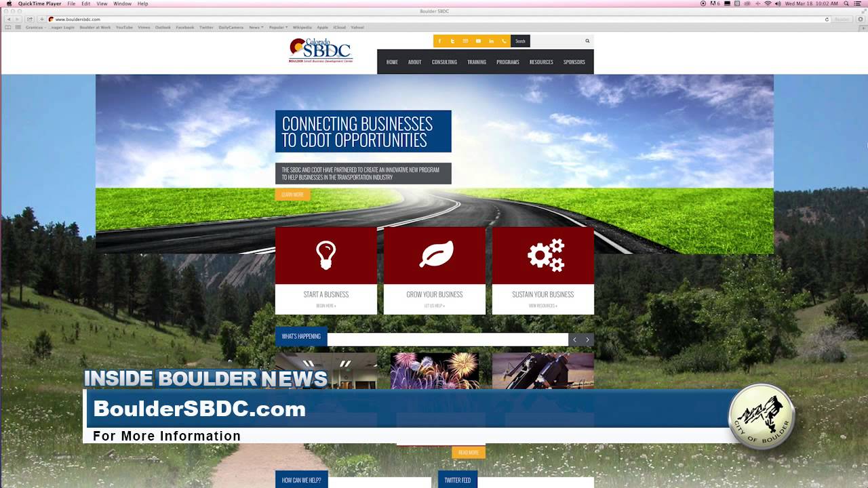Open the Sponsors nav item
The width and height of the screenshot is (868, 488).
click(574, 62)
